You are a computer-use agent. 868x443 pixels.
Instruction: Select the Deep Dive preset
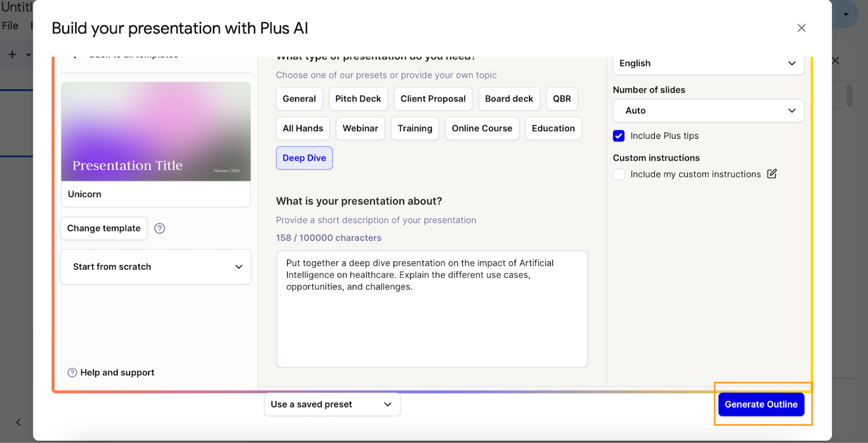tap(304, 158)
